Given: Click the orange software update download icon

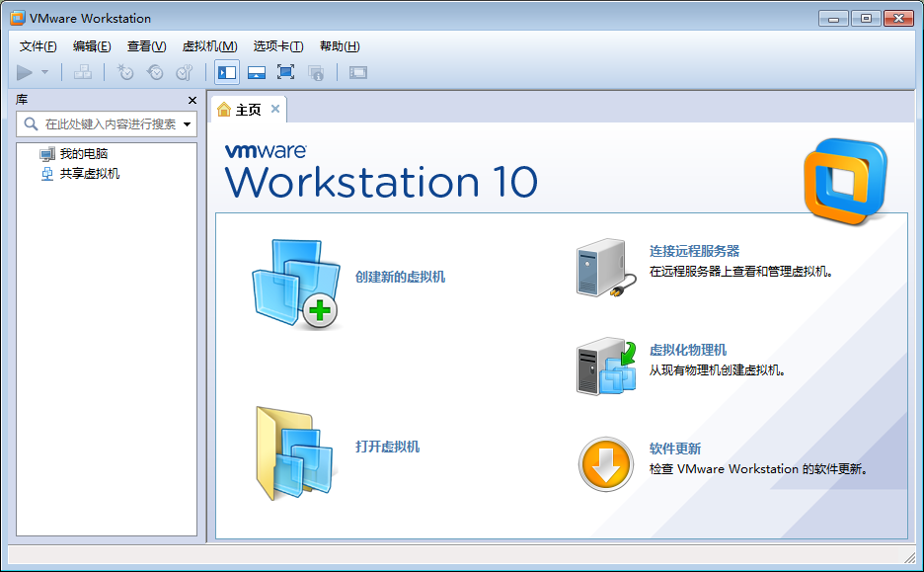Looking at the screenshot, I should click(606, 464).
